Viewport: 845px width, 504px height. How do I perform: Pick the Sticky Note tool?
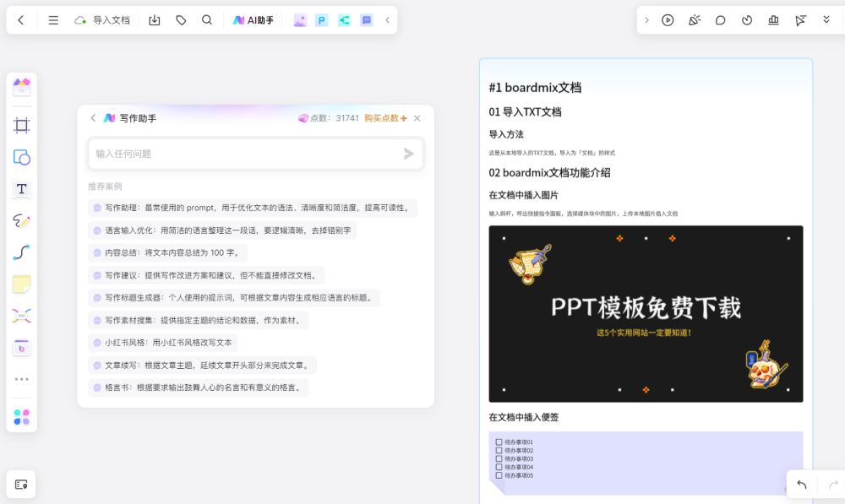22,285
